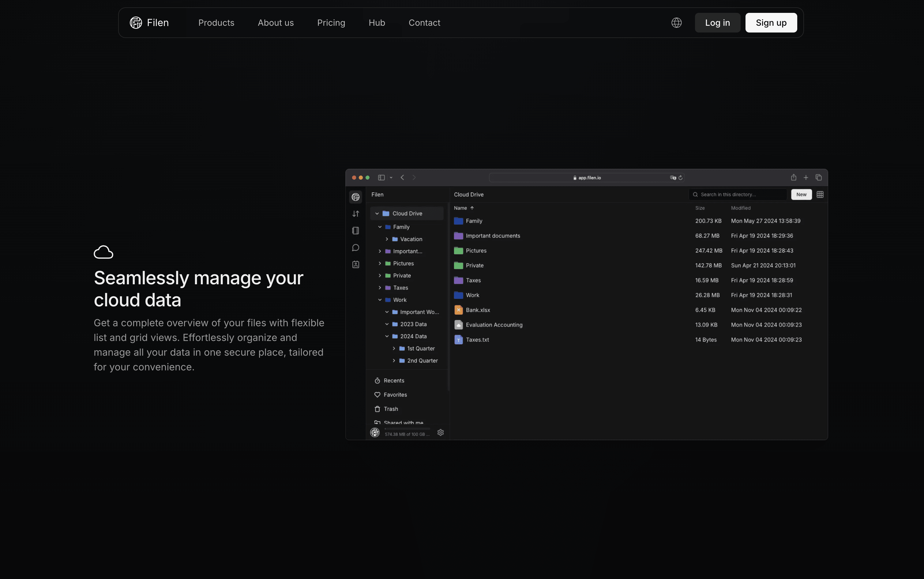Open the Hub menu item
The height and width of the screenshot is (579, 924).
click(377, 23)
